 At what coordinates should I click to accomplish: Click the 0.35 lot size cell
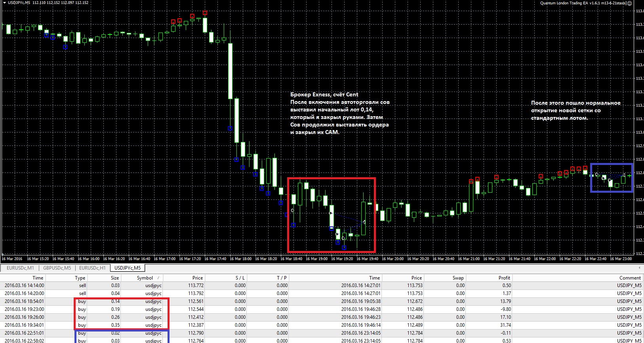point(115,325)
